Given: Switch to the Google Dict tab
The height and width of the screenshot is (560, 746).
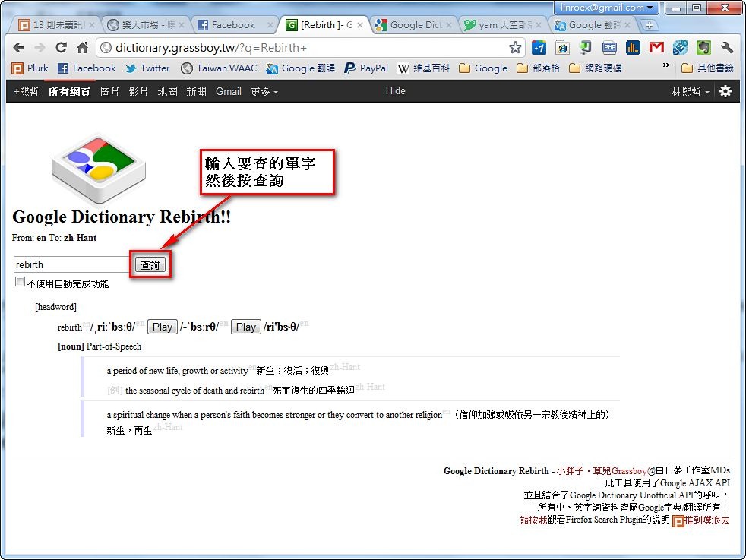Looking at the screenshot, I should point(413,25).
